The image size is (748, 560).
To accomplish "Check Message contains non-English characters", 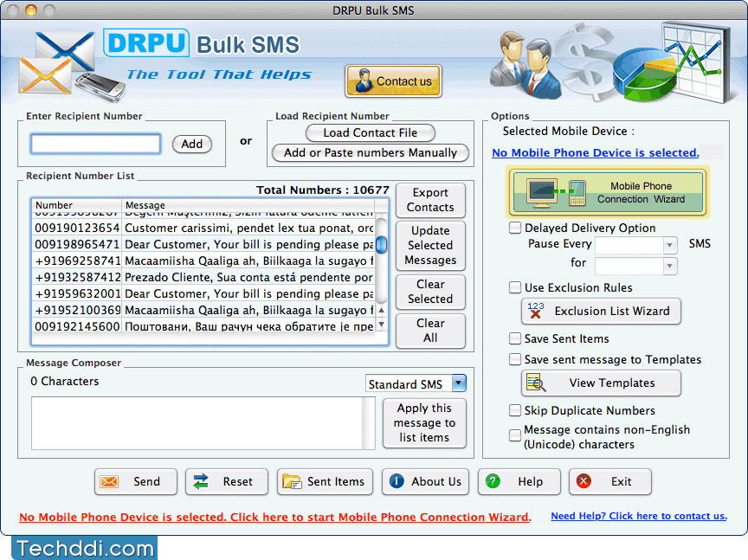I will tap(515, 435).
